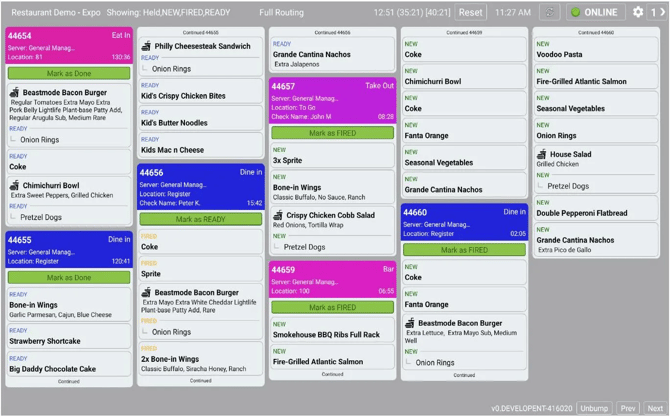Screen dimensions: 670x416
Task: Click the Philly Cheesesteak Sandwich food icon
Action: point(146,46)
